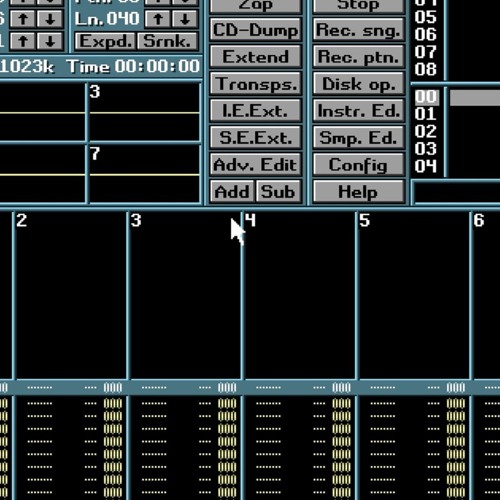This screenshot has height=500, width=500.
Task: Click pattern channel 3 header number
Action: click(136, 220)
